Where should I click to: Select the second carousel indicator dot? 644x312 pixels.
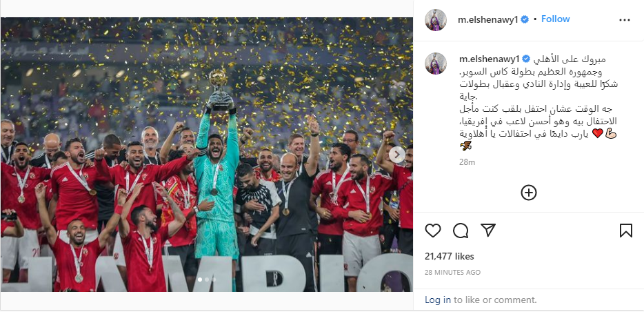(207, 280)
